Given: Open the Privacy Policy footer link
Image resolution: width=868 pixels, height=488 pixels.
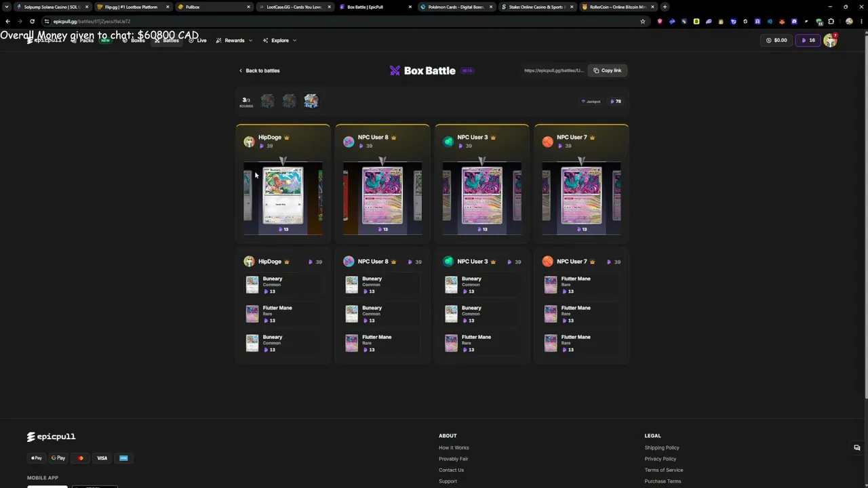Looking at the screenshot, I should pyautogui.click(x=660, y=459).
